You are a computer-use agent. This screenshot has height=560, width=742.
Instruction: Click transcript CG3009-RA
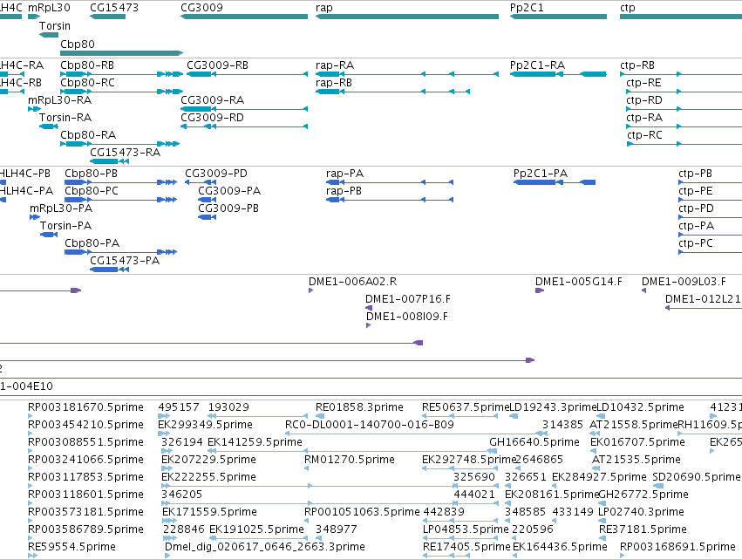(x=213, y=100)
